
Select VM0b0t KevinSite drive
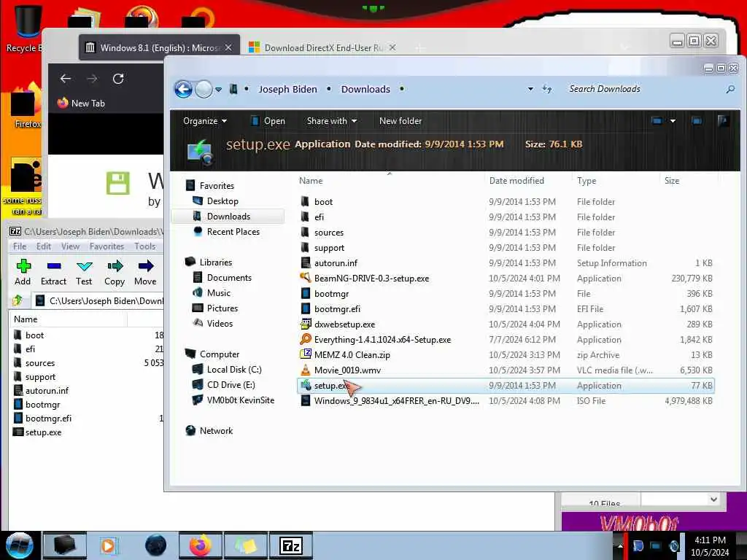pyautogui.click(x=240, y=400)
